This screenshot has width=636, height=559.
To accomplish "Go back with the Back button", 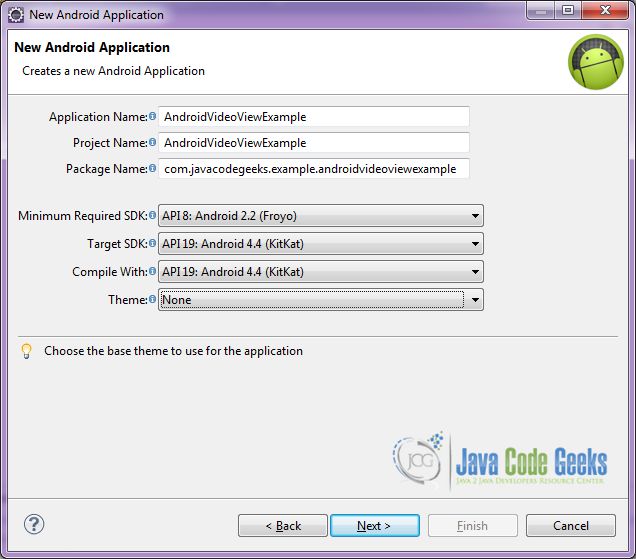I will 283,526.
